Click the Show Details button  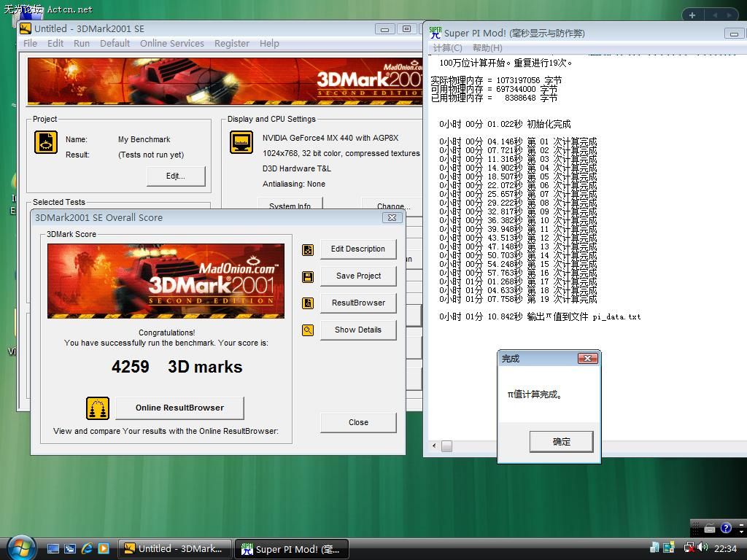358,330
